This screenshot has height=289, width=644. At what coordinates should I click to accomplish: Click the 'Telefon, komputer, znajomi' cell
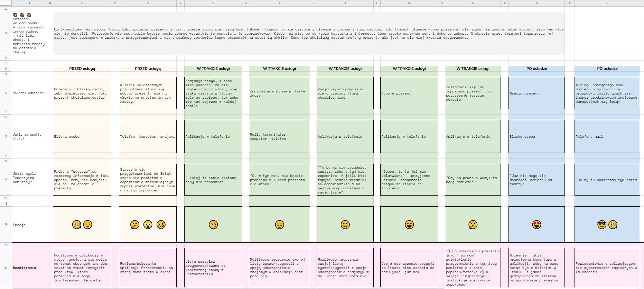(148, 136)
